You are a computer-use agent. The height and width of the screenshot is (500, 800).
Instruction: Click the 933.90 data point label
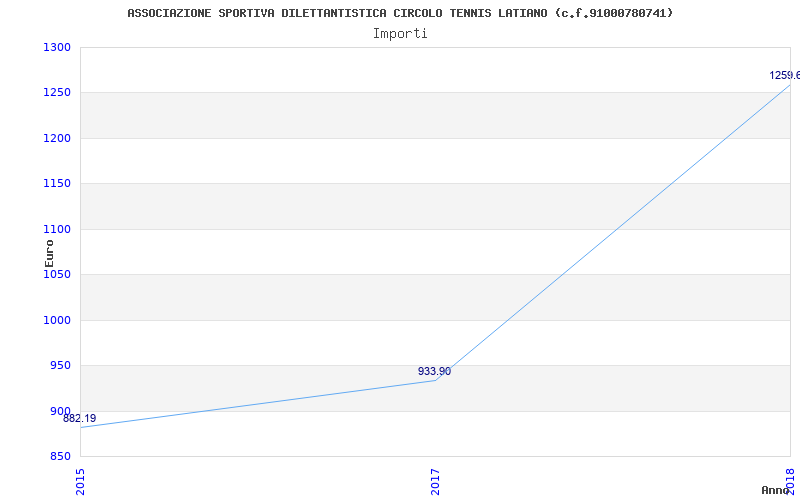[x=434, y=371]
